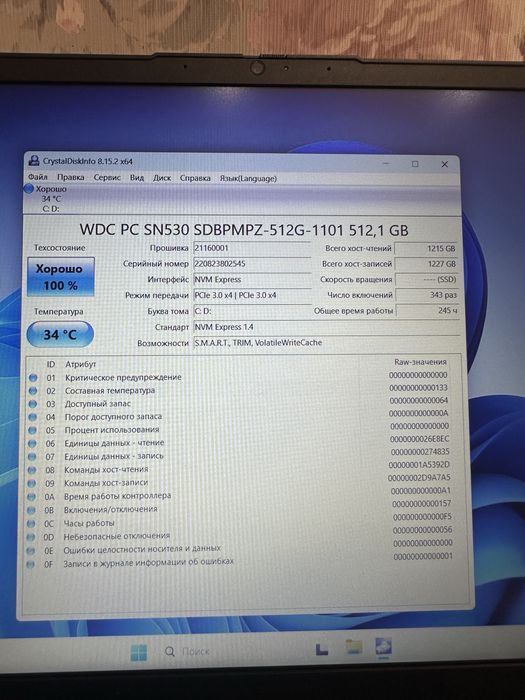Click raw value 0000000026E8EC
Image resolution: width=525 pixels, height=700 pixels.
(x=420, y=439)
